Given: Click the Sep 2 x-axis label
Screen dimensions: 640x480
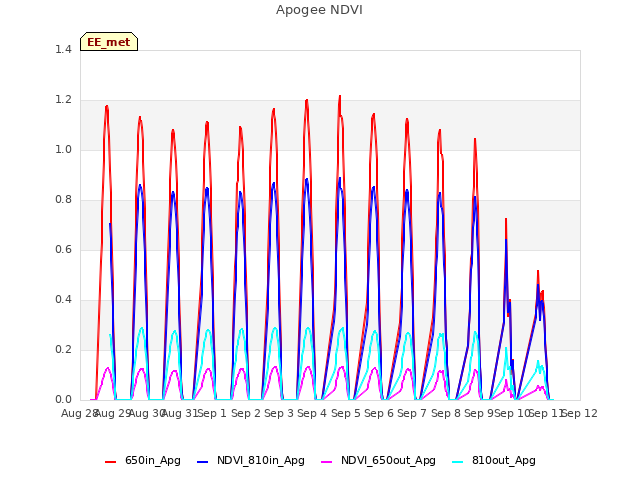Looking at the screenshot, I should [246, 413].
